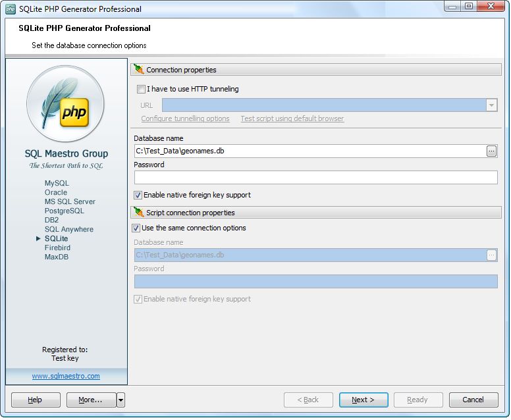Screen dimensions: 511x420
Task: Click the Password input field
Action: (315, 178)
